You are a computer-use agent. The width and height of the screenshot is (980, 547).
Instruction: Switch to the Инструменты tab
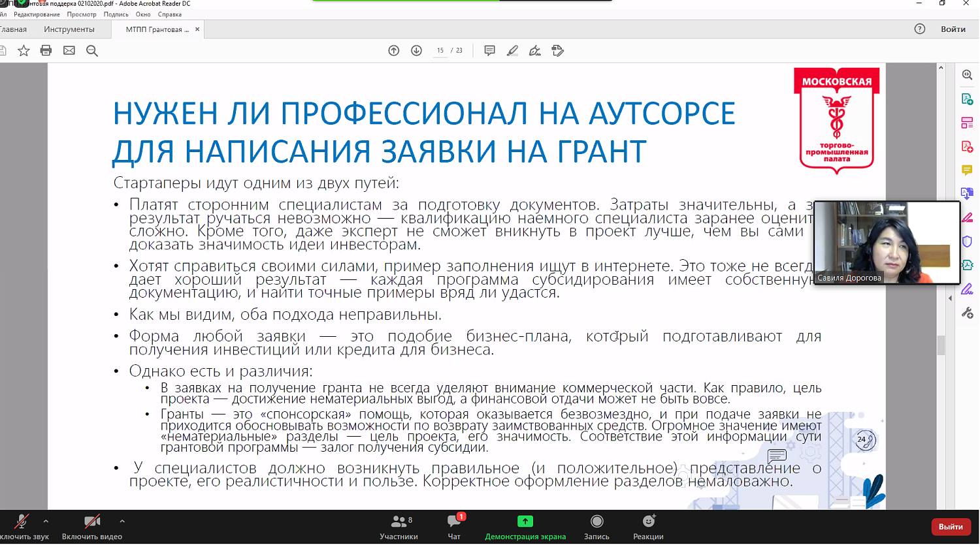point(69,29)
